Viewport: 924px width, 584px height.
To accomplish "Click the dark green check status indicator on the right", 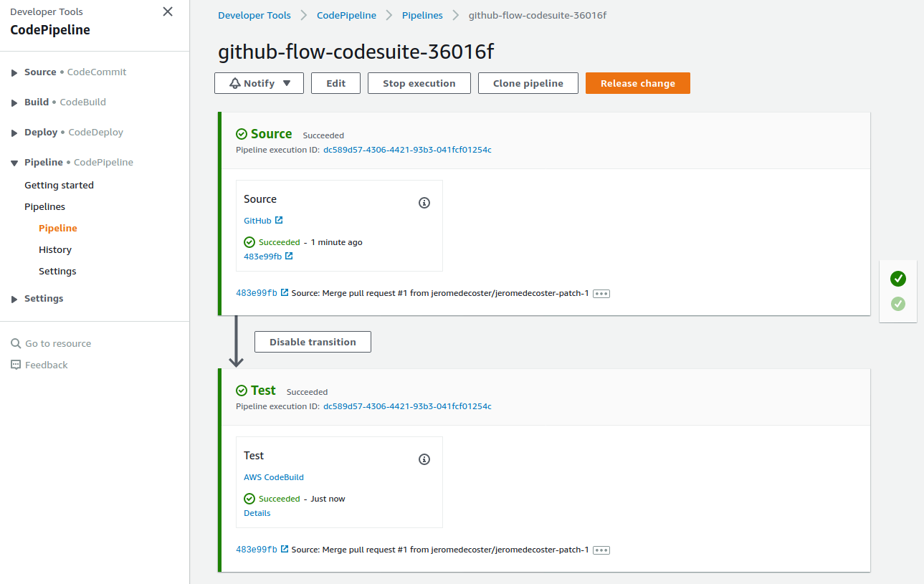I will coord(898,279).
